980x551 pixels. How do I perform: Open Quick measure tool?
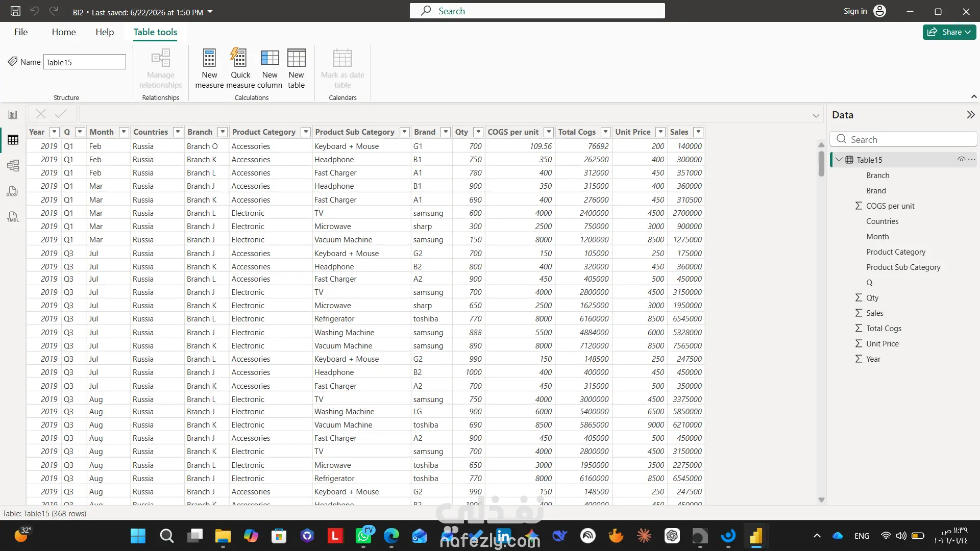[x=240, y=69]
